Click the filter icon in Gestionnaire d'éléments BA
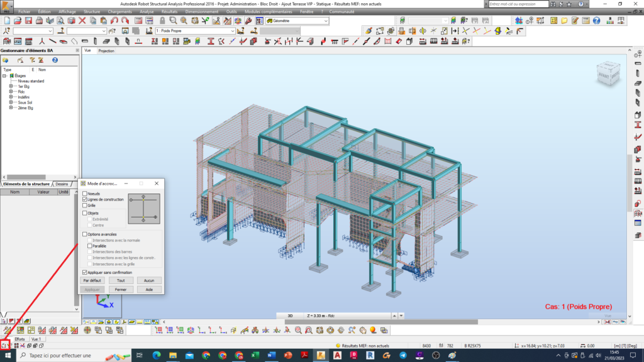This screenshot has width=644, height=362. click(32, 60)
